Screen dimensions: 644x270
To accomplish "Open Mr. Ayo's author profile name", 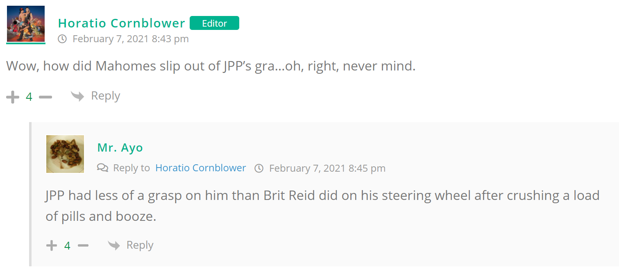I will pyautogui.click(x=120, y=147).
